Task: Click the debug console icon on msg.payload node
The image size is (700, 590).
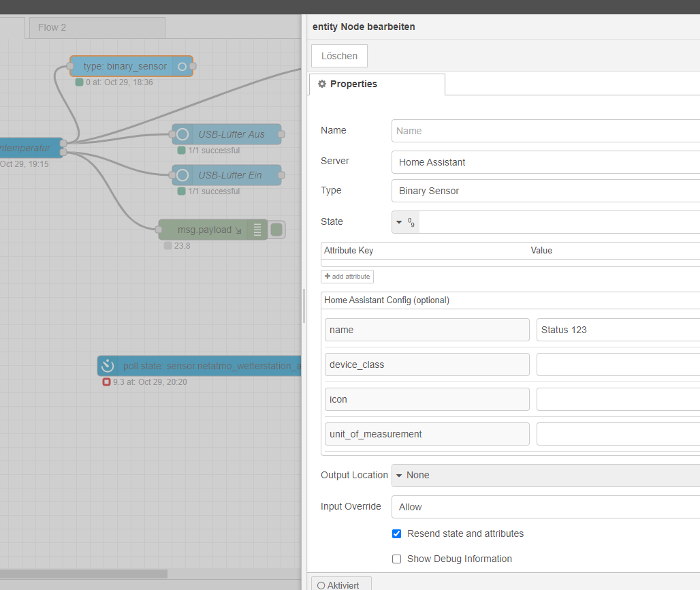Action: coord(257,230)
